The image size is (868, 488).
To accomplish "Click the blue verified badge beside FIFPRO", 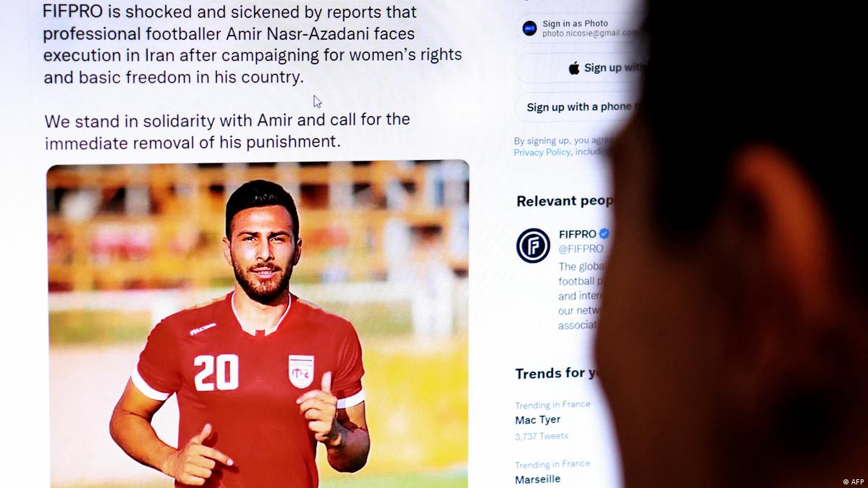I will coord(604,234).
